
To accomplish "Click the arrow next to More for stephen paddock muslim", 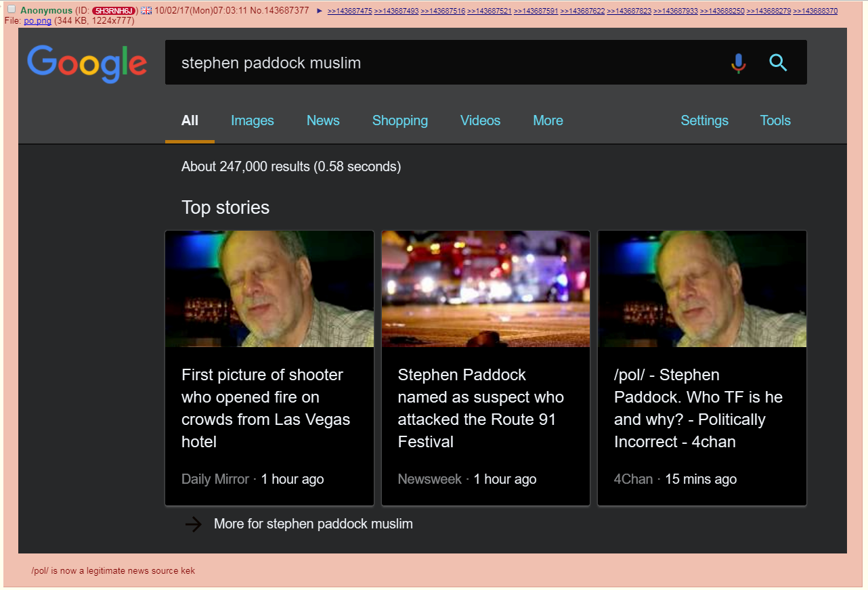I will click(x=194, y=524).
